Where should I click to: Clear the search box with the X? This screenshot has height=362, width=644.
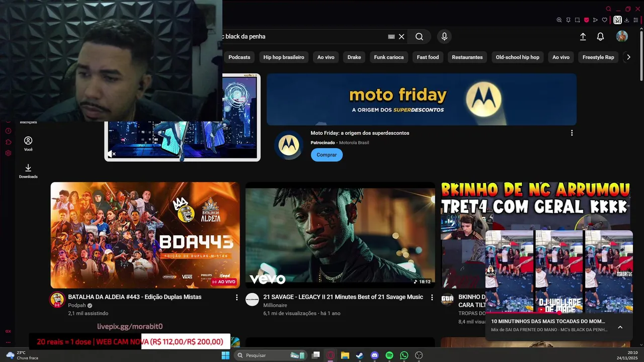401,37
